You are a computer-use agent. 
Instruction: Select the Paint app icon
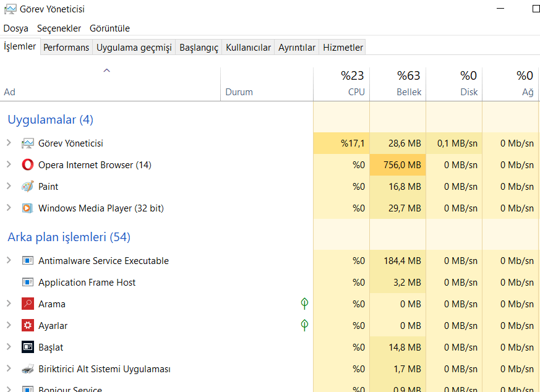[x=27, y=187]
